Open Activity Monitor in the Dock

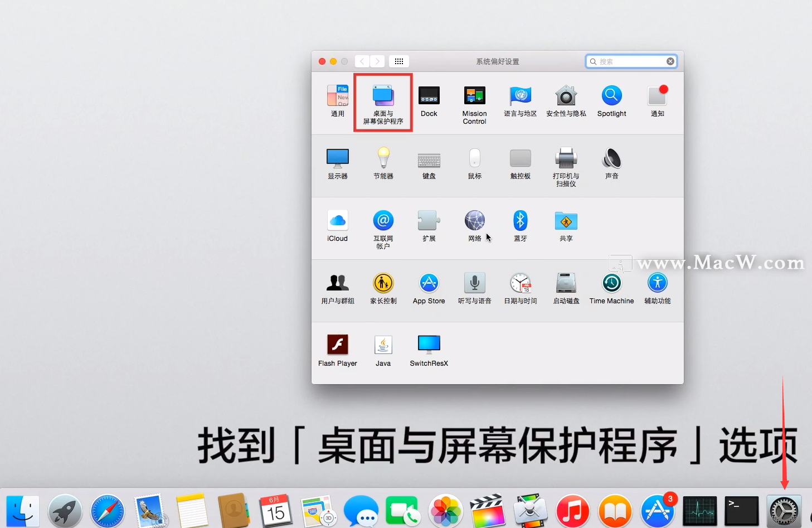700,511
